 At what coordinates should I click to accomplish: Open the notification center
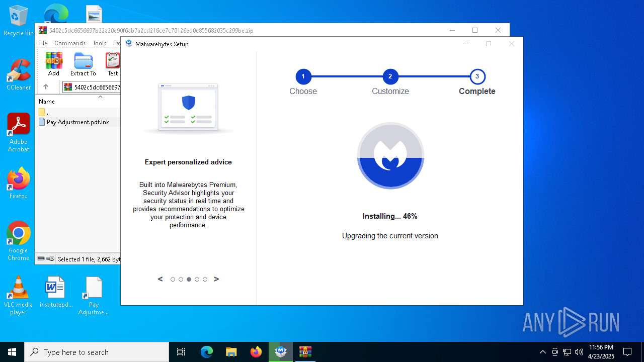point(627,352)
